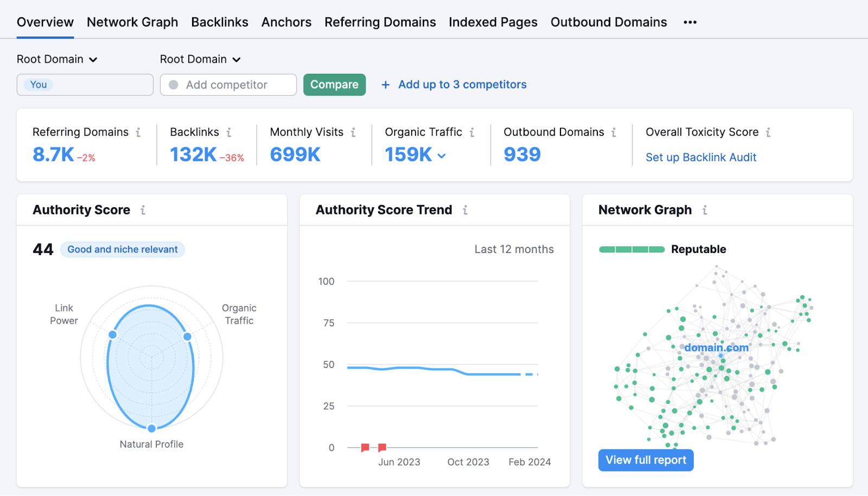
Task: Click the Overall Toxicity Score info icon
Action: (768, 132)
